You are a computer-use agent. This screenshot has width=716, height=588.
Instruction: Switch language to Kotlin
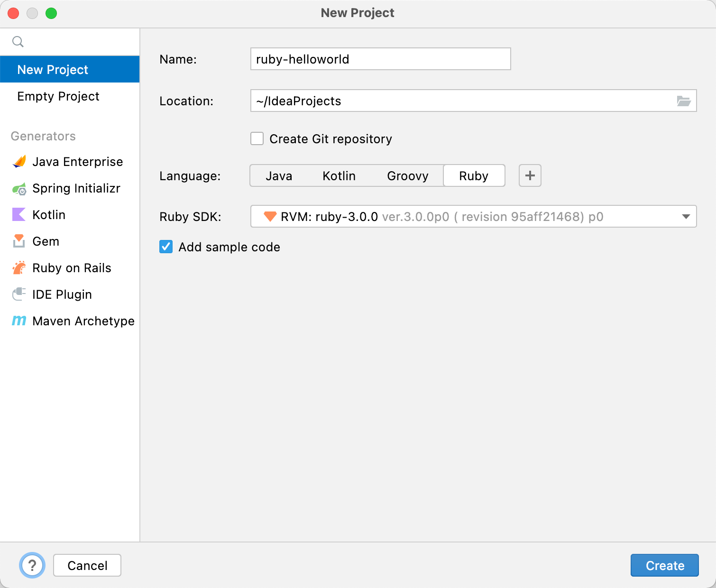pyautogui.click(x=339, y=176)
